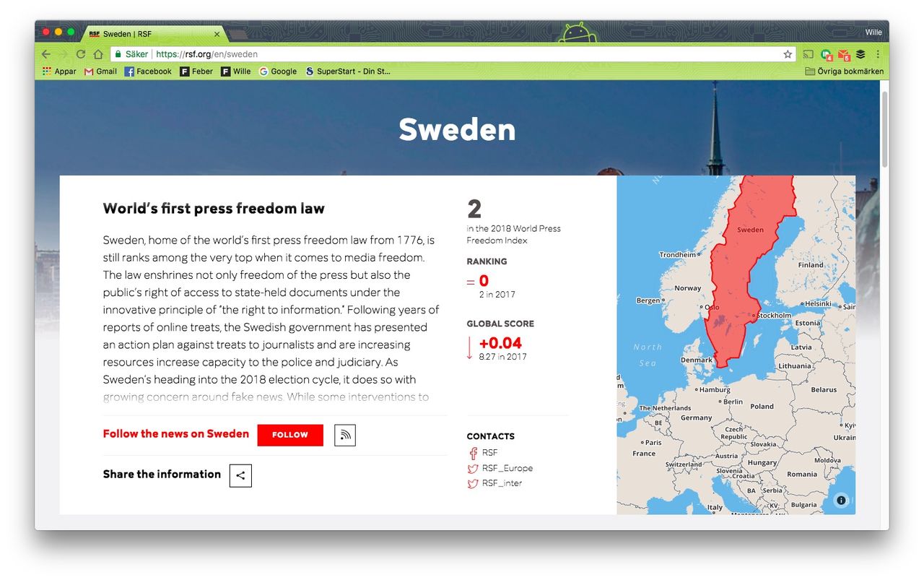Image resolution: width=924 pixels, height=580 pixels.
Task: Open the mail extension with red badge
Action: 843,55
